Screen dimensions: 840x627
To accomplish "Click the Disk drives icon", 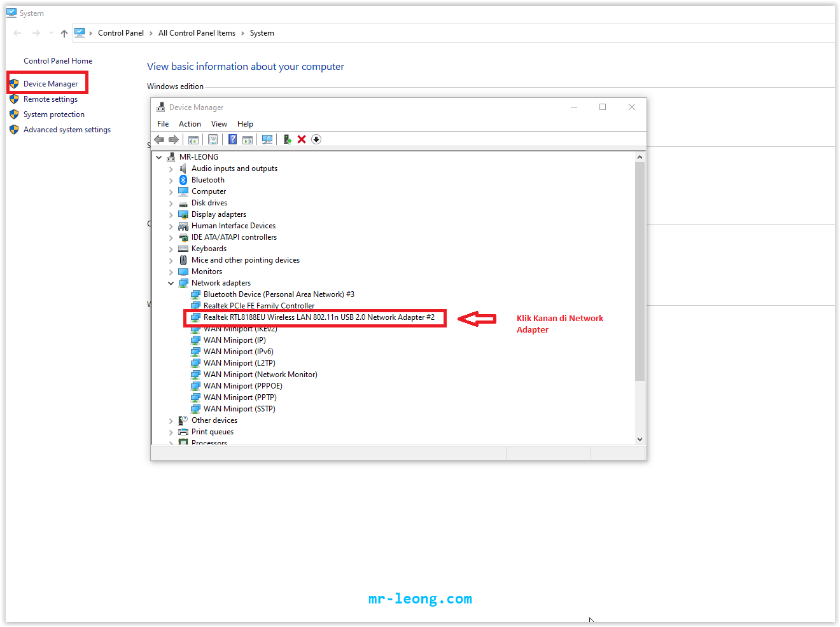I will pos(183,203).
